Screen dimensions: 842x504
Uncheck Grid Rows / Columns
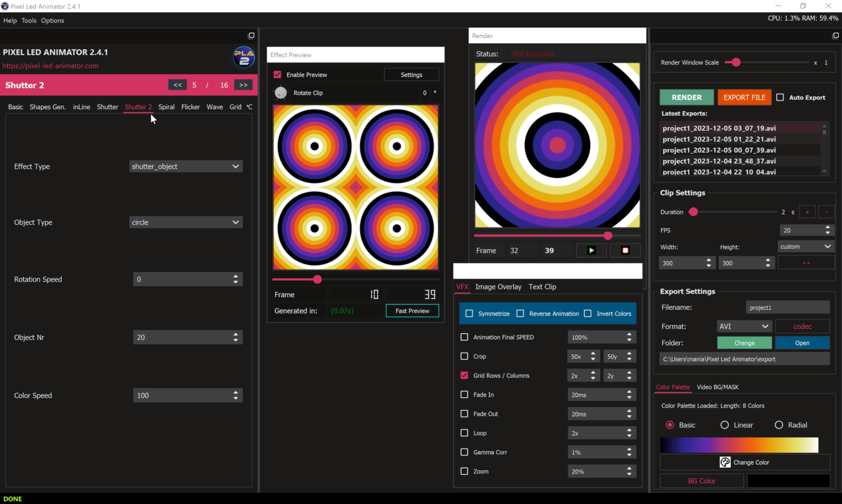click(464, 375)
